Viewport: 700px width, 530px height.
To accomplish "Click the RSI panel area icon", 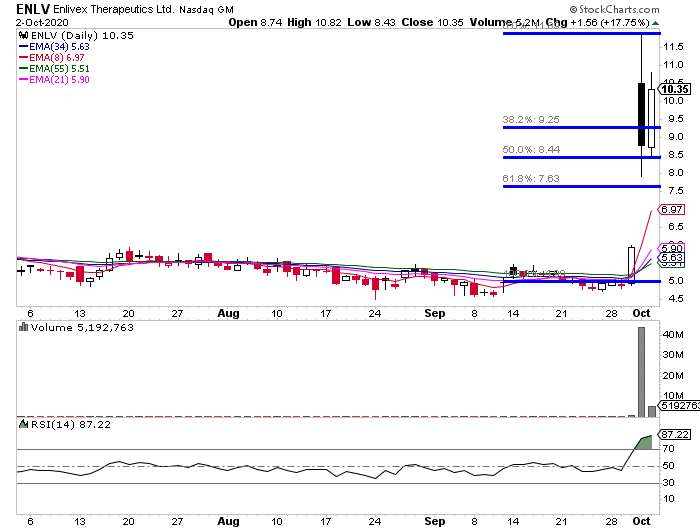I will pos(24,424).
